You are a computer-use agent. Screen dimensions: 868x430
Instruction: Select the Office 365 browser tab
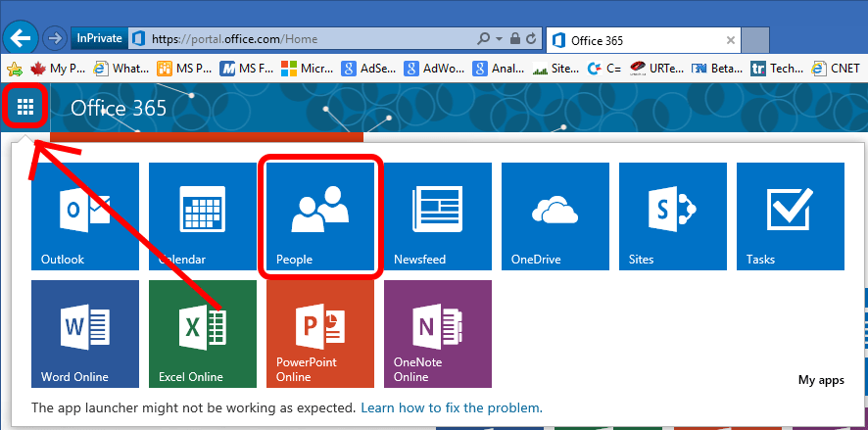coord(637,40)
